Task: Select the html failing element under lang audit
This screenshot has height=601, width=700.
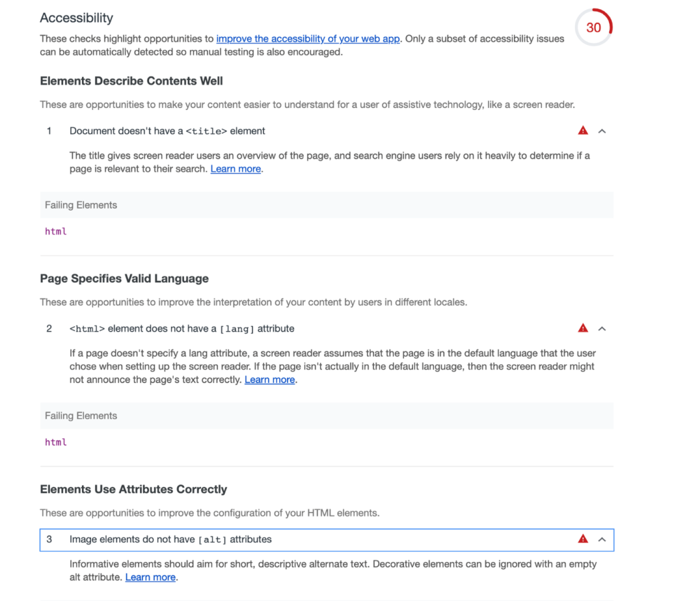Action: 56,442
